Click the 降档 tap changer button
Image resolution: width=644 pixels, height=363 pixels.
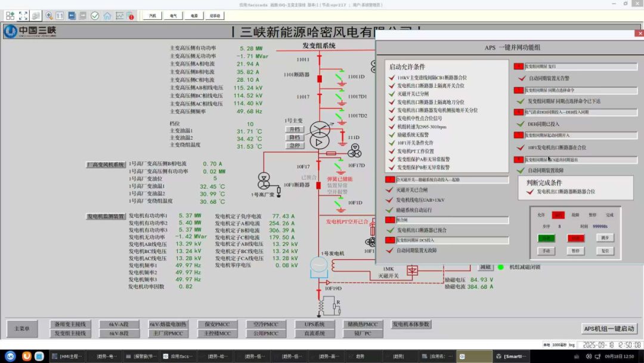point(295,137)
